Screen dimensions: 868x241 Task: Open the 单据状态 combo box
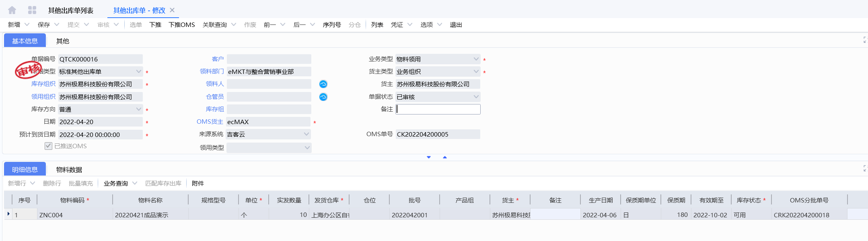click(438, 97)
